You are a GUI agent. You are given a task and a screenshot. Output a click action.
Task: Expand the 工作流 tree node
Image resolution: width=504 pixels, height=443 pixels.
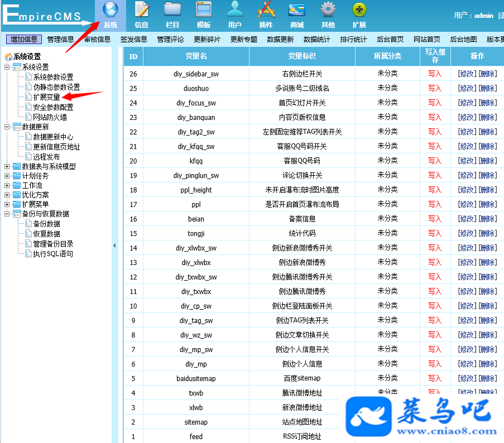point(7,185)
